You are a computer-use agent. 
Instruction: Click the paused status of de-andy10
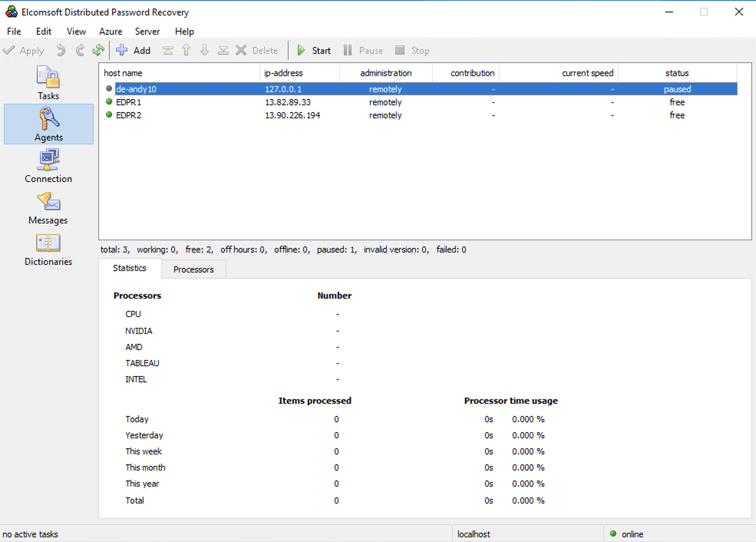point(677,89)
